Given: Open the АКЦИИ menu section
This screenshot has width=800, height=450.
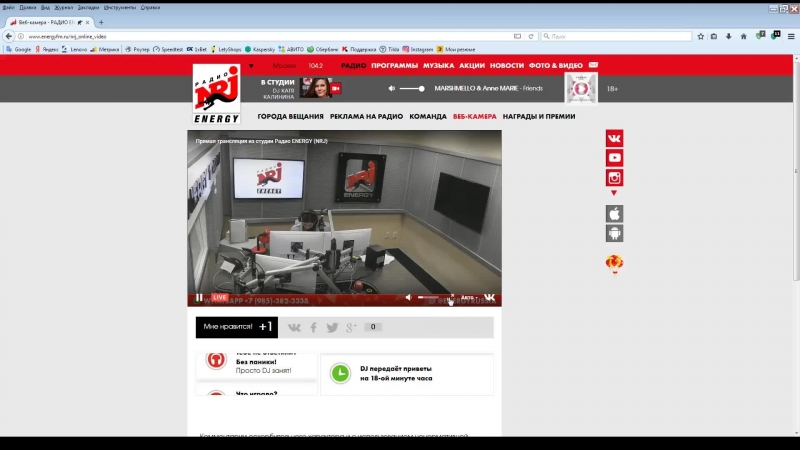Looking at the screenshot, I should [x=472, y=65].
